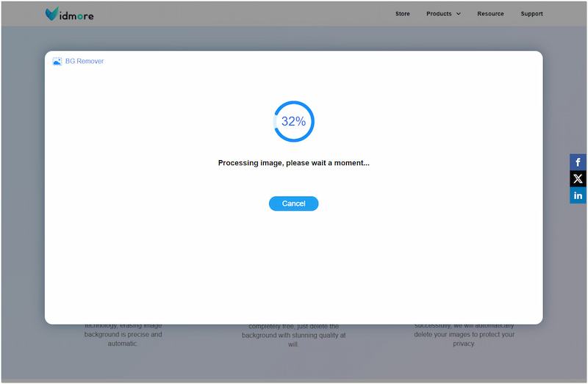
Task: Go to the Resource page
Action: (x=490, y=14)
